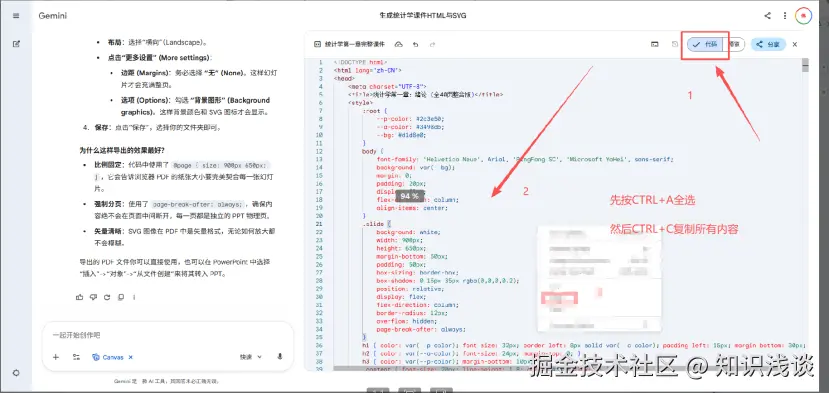Click the conversation title at top
Image resolution: width=829 pixels, height=394 pixels.
(422, 16)
